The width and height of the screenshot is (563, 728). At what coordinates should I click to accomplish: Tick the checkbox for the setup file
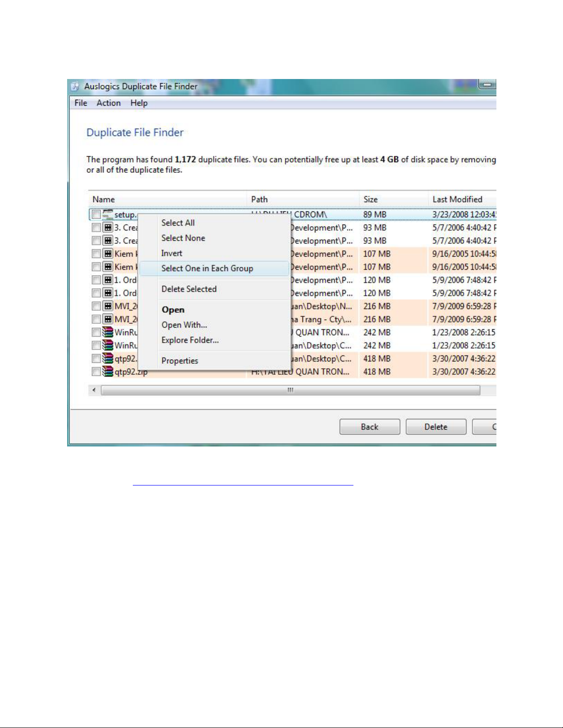96,214
